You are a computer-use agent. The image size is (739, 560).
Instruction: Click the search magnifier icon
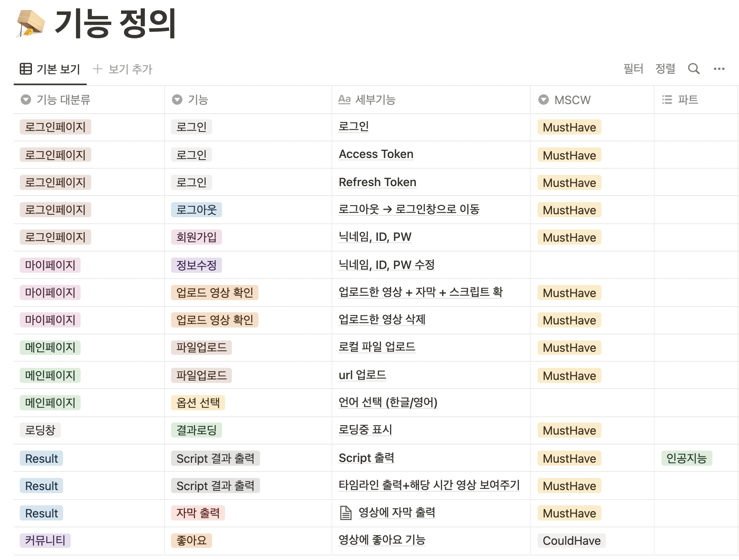[x=693, y=69]
